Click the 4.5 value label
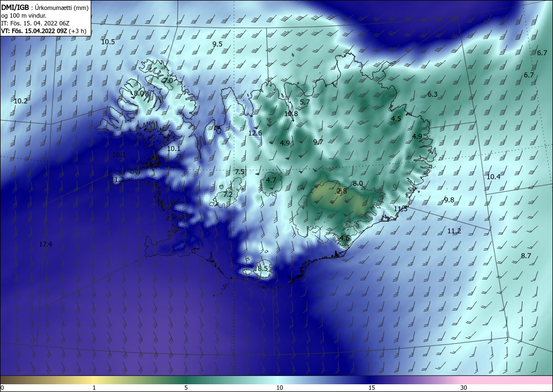The width and height of the screenshot is (553, 392). (x=396, y=118)
